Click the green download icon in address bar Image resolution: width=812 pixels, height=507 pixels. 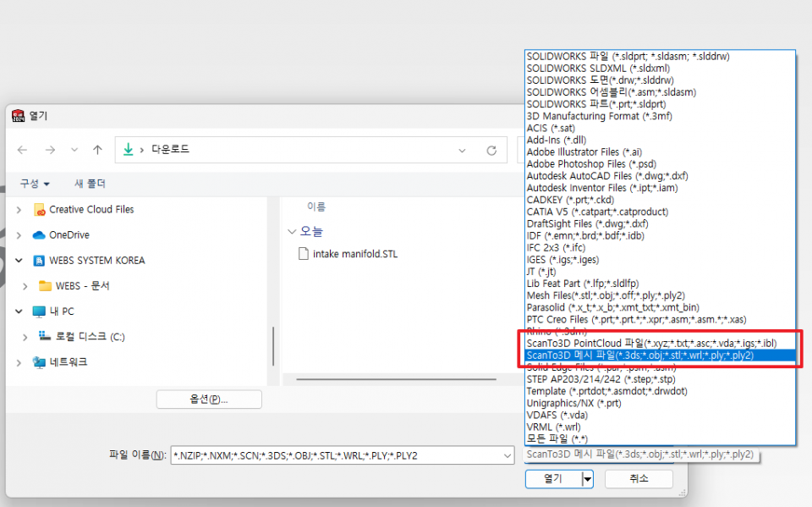tap(128, 150)
